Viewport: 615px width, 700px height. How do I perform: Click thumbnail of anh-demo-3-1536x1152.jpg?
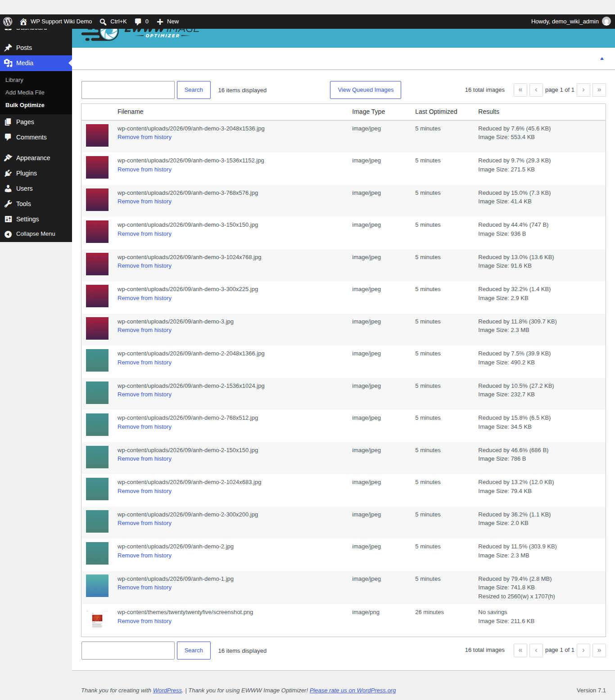tap(97, 167)
